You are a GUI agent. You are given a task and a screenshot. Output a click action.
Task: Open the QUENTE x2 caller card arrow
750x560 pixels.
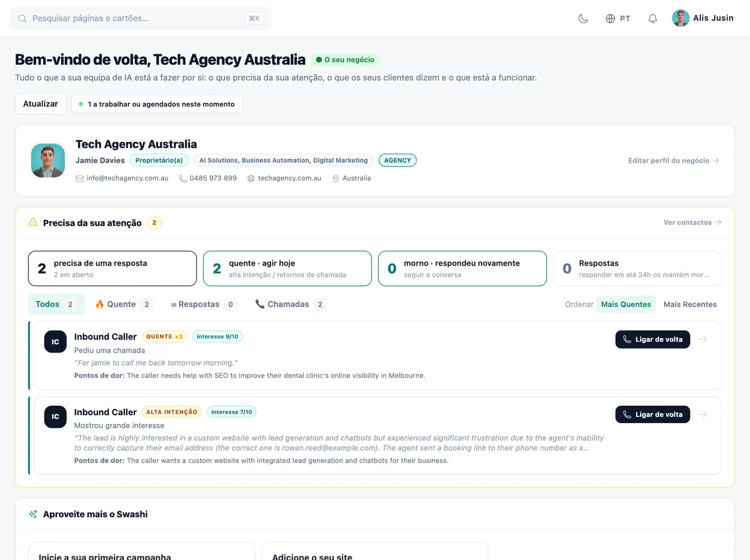coord(703,339)
